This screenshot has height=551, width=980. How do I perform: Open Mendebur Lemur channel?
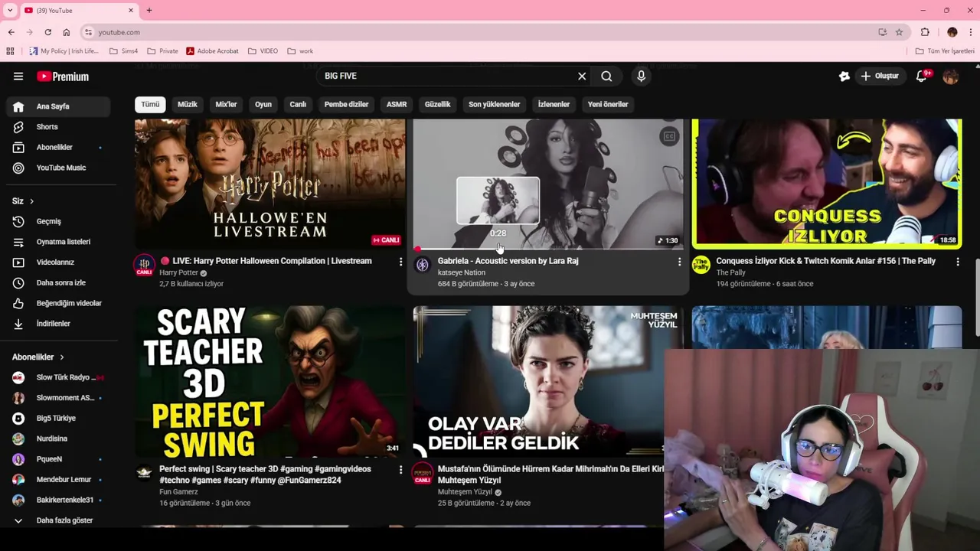click(x=58, y=480)
